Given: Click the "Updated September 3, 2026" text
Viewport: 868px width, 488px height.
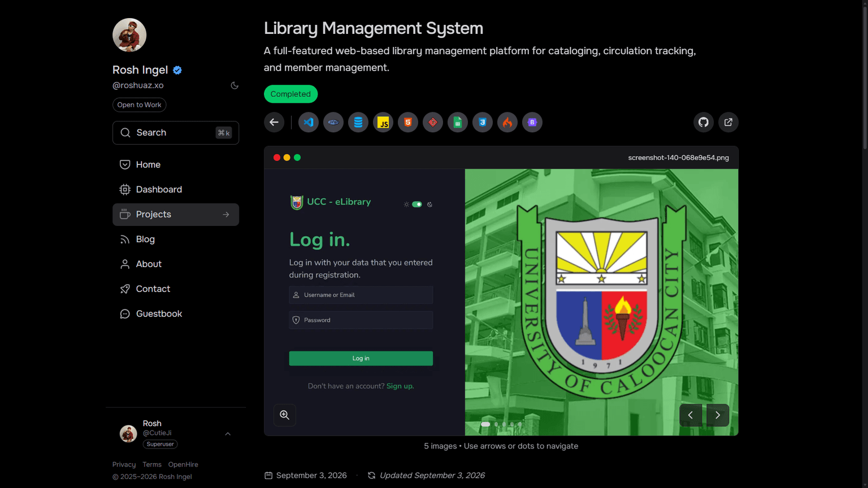Looking at the screenshot, I should click(x=432, y=476).
